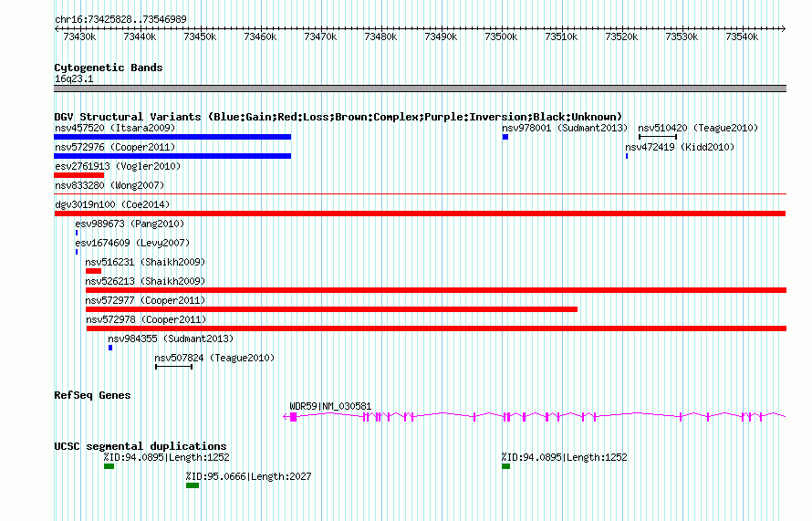Select the nsv572977 (Cooper2011) red bar
This screenshot has height=521, width=812.
(x=331, y=309)
